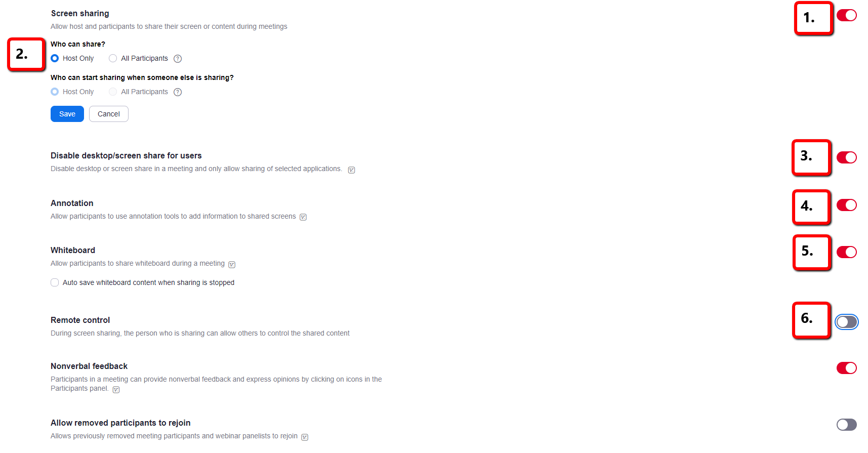Screen dimensions: 868x453
Task: Click the Cancel button
Action: click(x=109, y=114)
